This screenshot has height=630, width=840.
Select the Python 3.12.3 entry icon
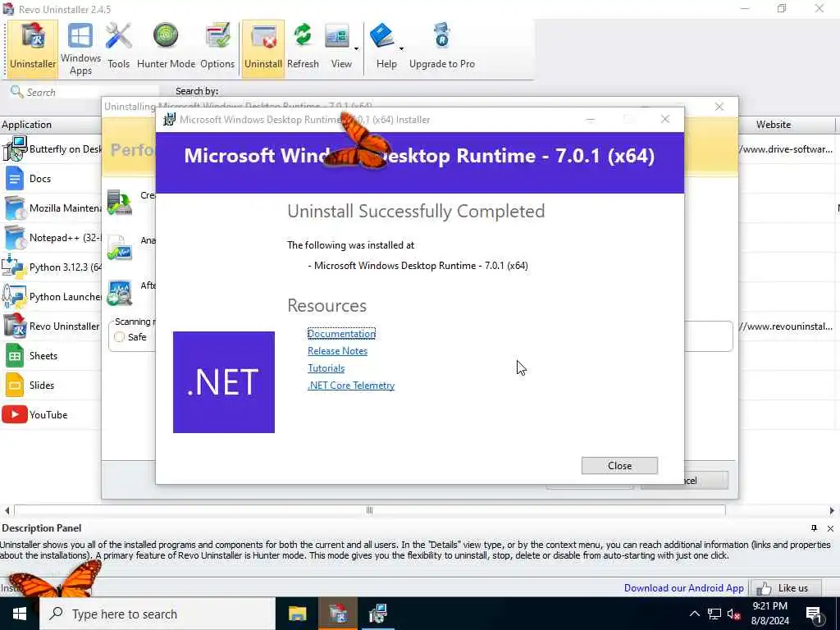[x=14, y=267]
